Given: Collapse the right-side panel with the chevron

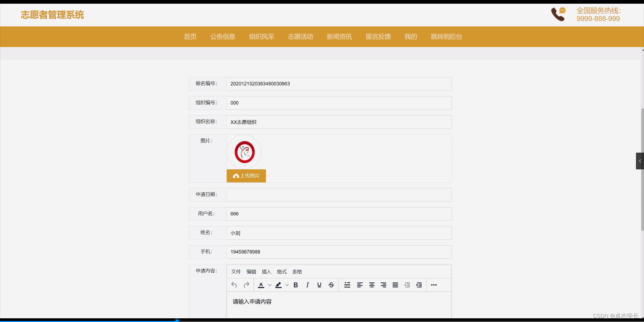Looking at the screenshot, I should (640, 161).
